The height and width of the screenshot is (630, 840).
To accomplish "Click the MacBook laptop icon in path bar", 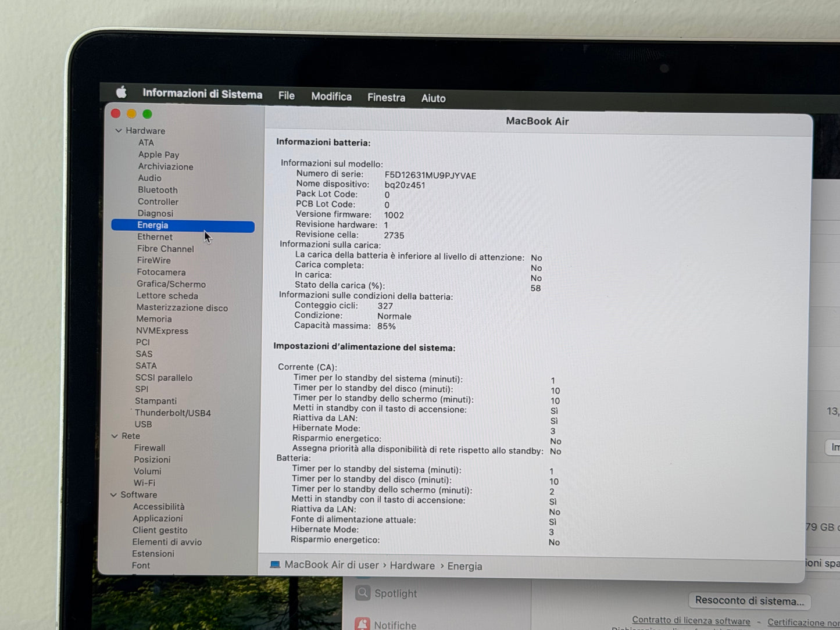I will [x=275, y=564].
